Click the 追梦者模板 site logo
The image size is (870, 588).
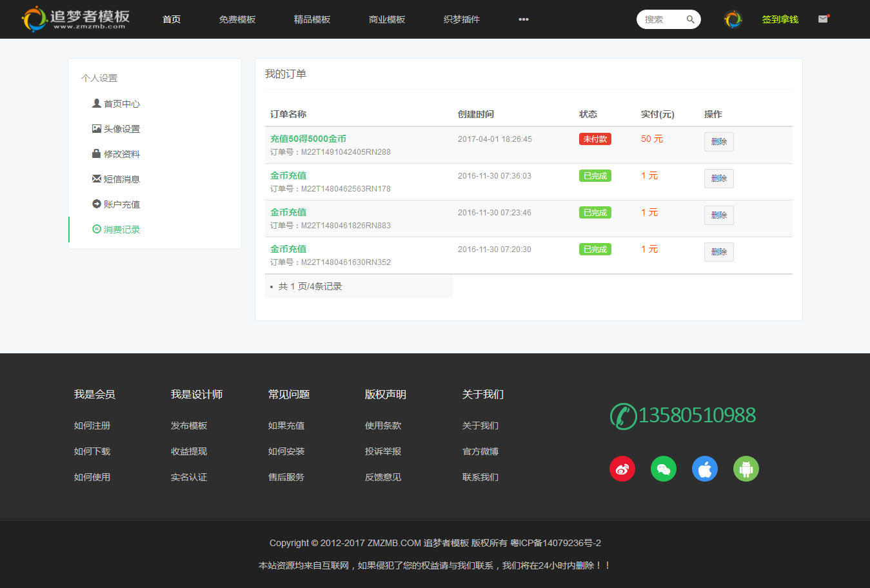pyautogui.click(x=76, y=19)
